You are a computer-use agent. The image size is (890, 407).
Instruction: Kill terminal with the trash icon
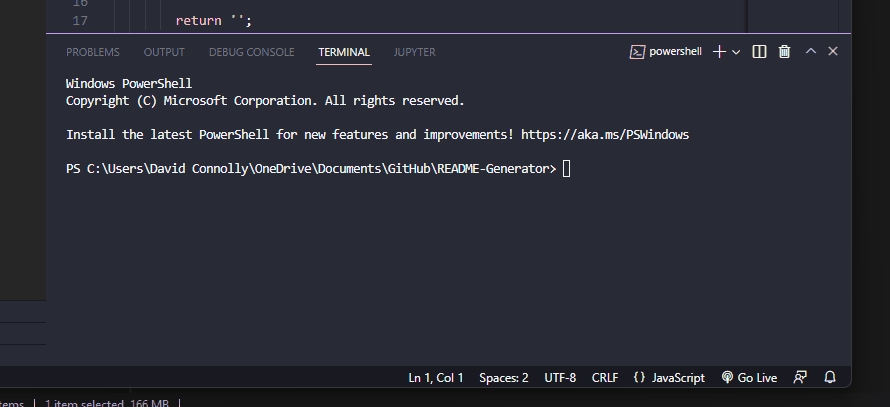(784, 52)
